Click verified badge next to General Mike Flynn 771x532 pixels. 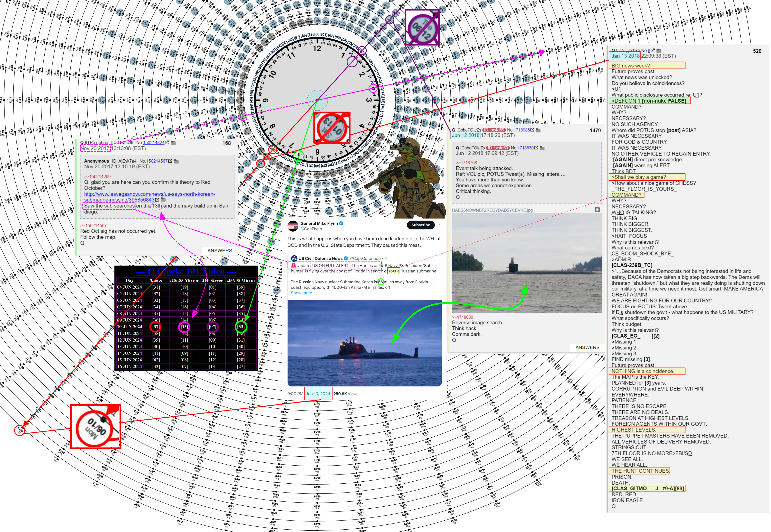tap(341, 223)
